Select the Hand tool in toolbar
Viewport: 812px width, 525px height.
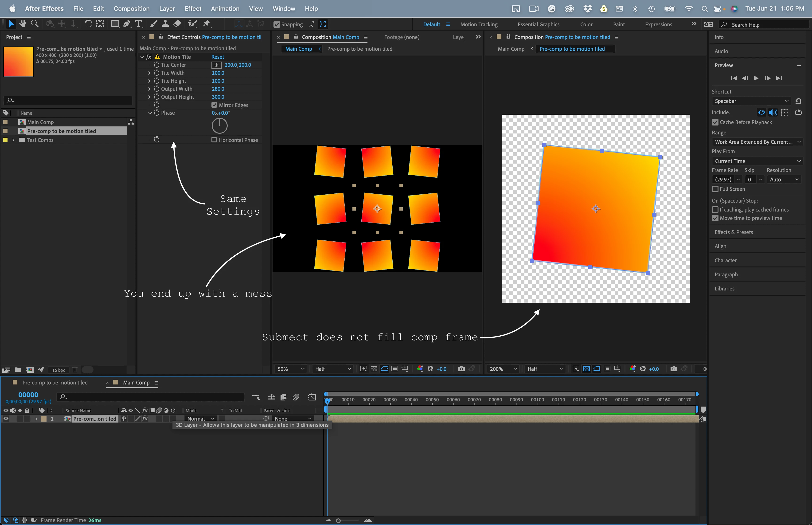click(23, 24)
